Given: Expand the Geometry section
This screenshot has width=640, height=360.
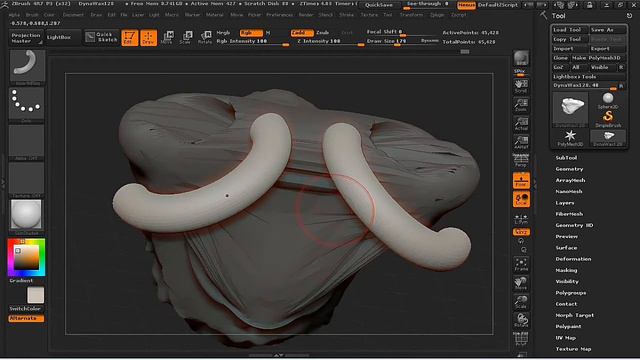Looking at the screenshot, I should pos(569,169).
